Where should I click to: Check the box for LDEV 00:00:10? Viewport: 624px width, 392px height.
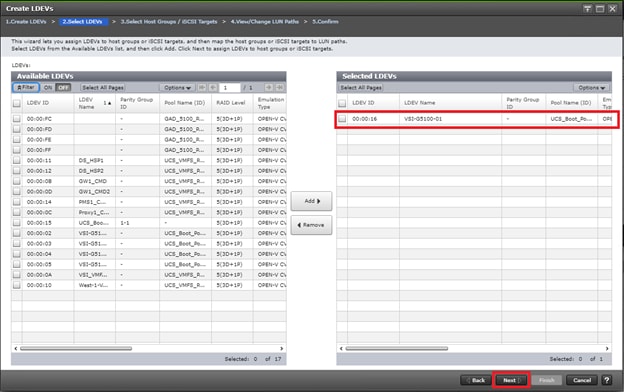16,285
